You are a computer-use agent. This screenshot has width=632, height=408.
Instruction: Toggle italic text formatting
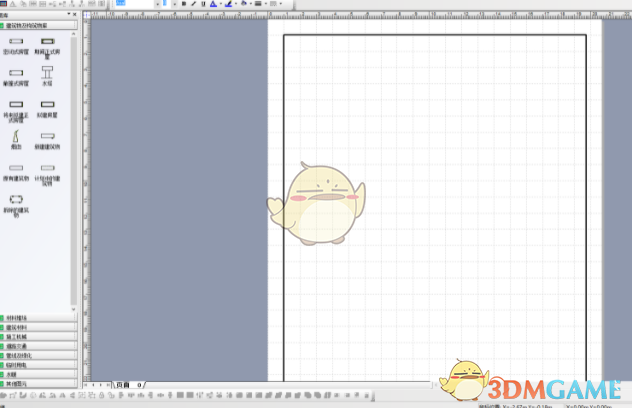tap(193, 4)
